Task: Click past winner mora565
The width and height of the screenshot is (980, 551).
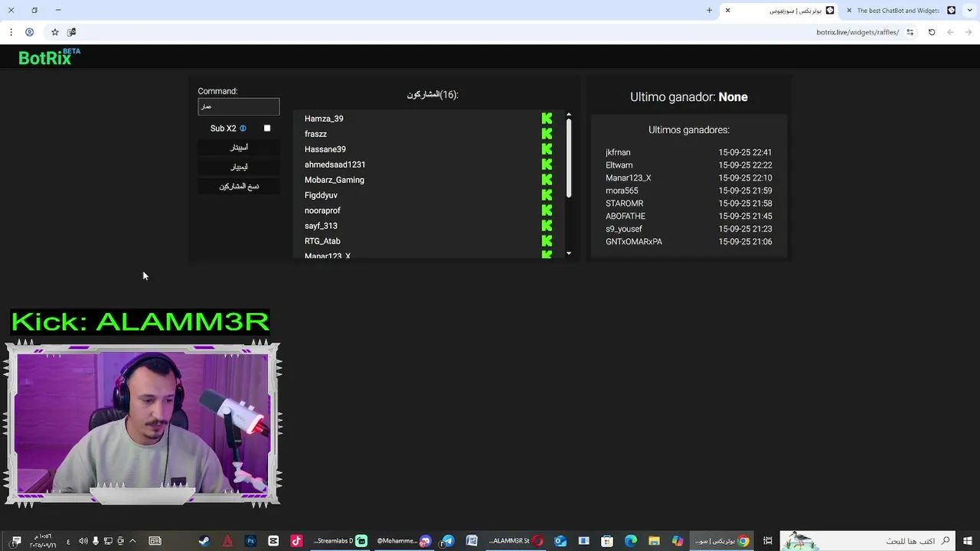Action: [x=622, y=191]
